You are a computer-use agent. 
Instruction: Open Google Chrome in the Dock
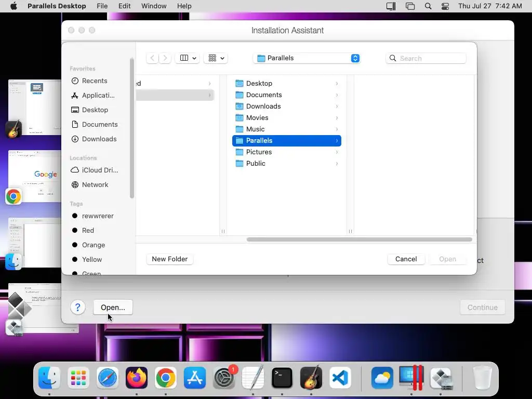tap(166, 378)
